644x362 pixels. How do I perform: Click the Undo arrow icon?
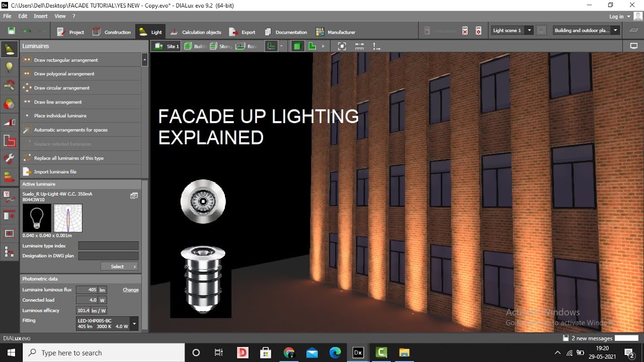click(27, 31)
